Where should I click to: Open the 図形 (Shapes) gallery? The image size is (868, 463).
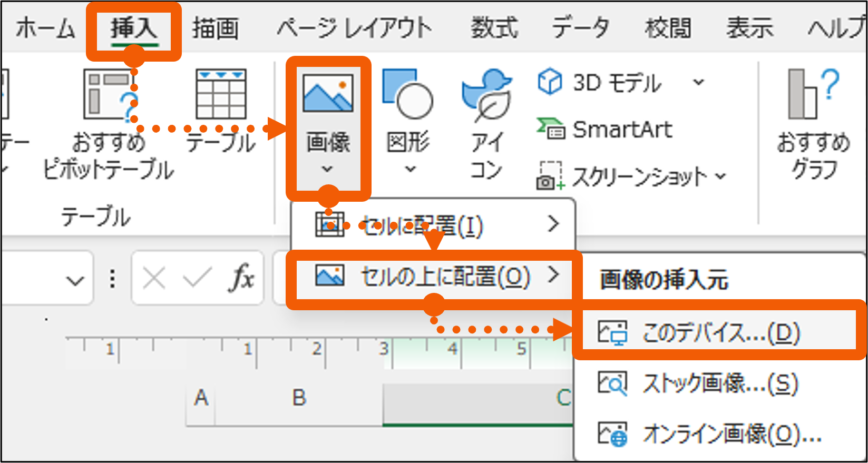pyautogui.click(x=408, y=95)
